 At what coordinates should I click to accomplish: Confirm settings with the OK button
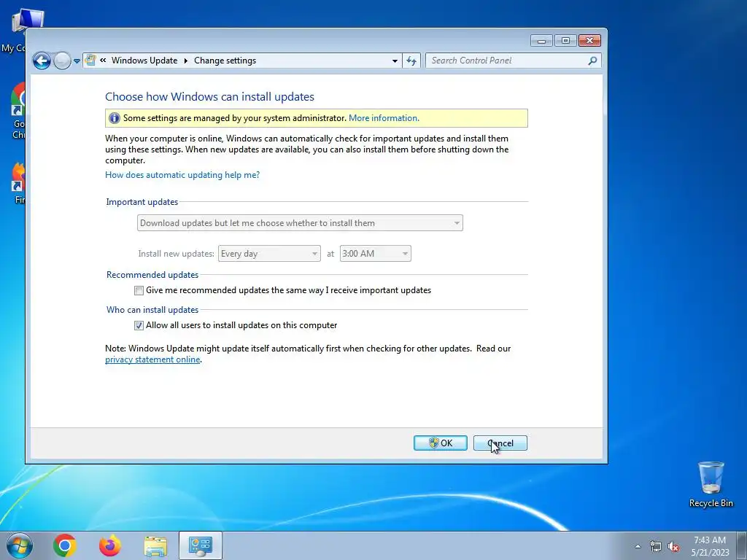coord(440,443)
